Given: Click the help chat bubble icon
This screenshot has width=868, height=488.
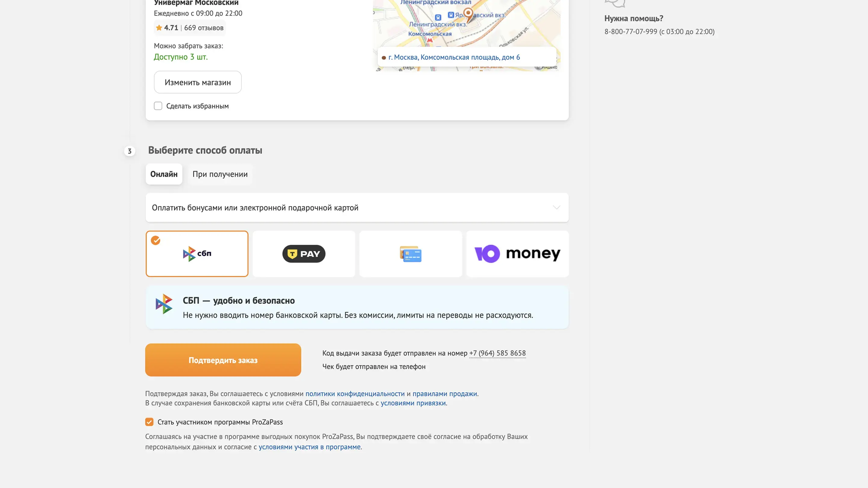Looking at the screenshot, I should tap(615, 3).
